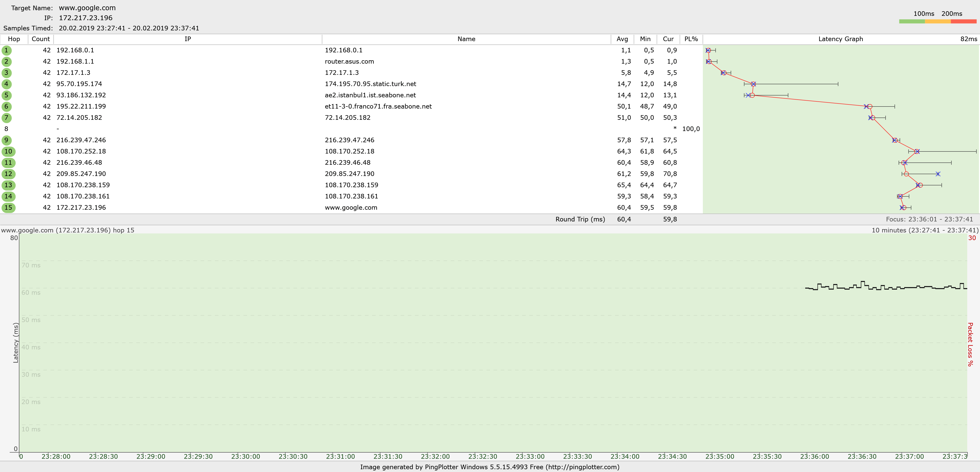Click the green hop 1 circle icon
This screenshot has height=472, width=980.
pos(6,50)
